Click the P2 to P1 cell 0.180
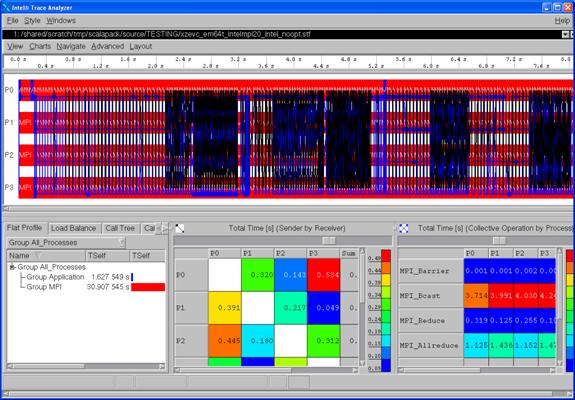 (x=258, y=341)
